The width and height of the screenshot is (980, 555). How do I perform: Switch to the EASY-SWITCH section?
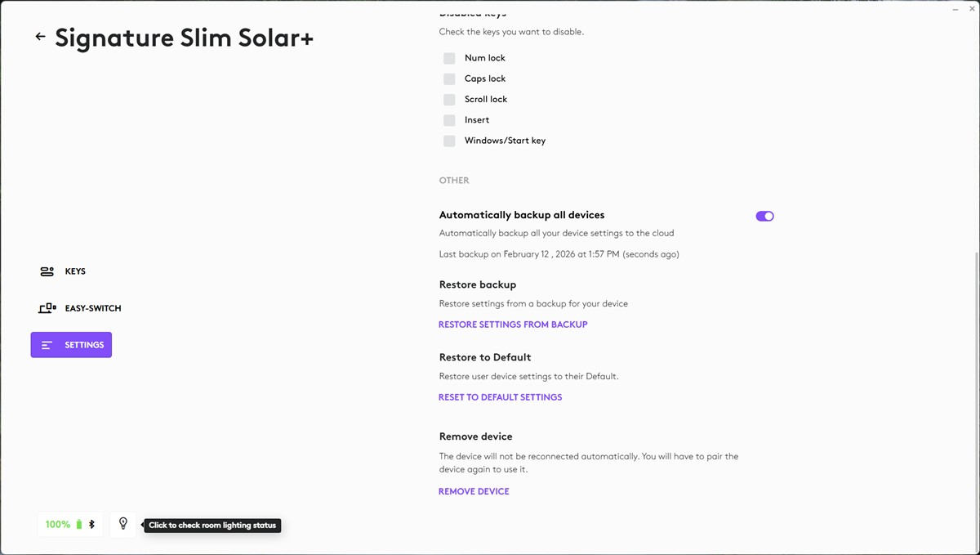pyautogui.click(x=93, y=308)
